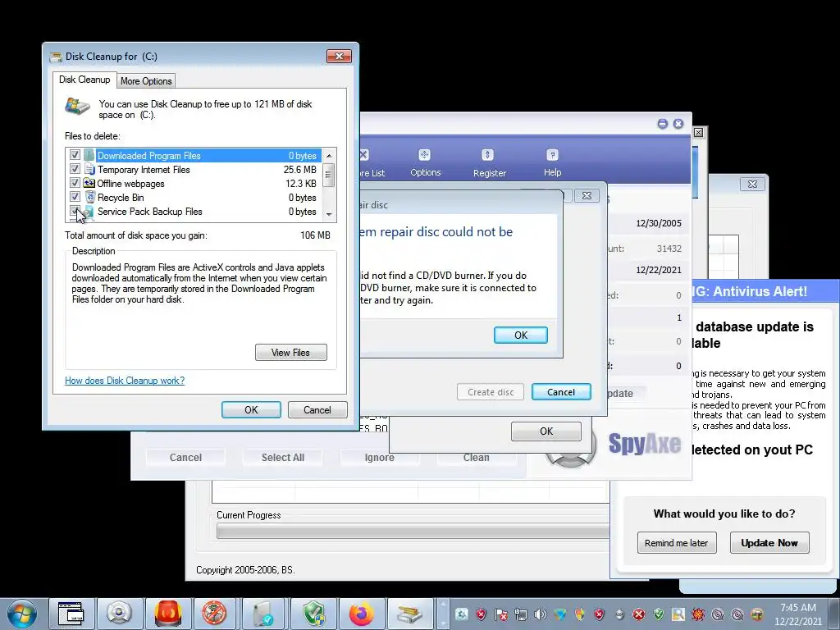Open Options in SpyAxe toolbar
Image resolution: width=840 pixels, height=630 pixels.
[426, 163]
